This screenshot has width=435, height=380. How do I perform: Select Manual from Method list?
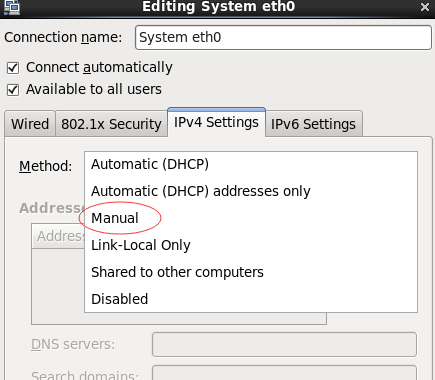pyautogui.click(x=251, y=218)
